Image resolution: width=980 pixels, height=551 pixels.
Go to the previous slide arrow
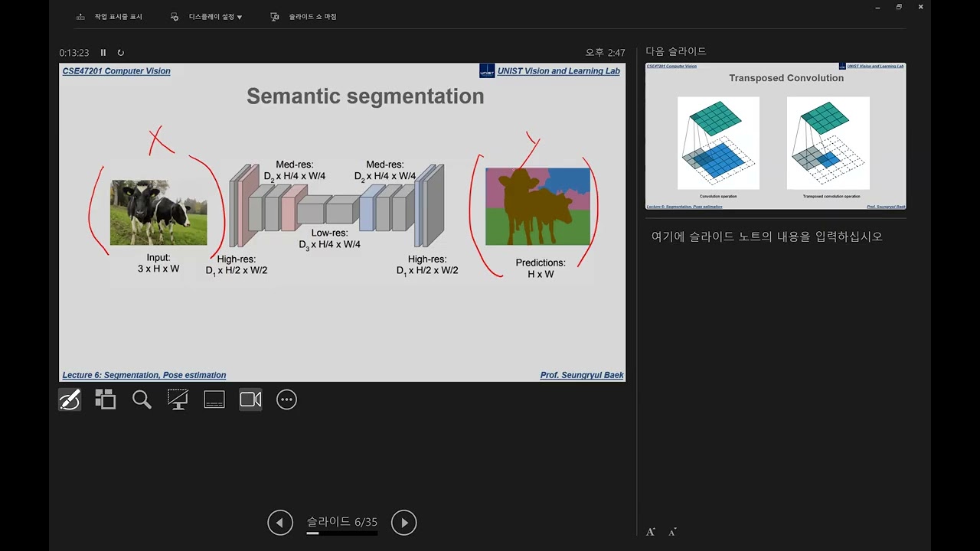(280, 523)
